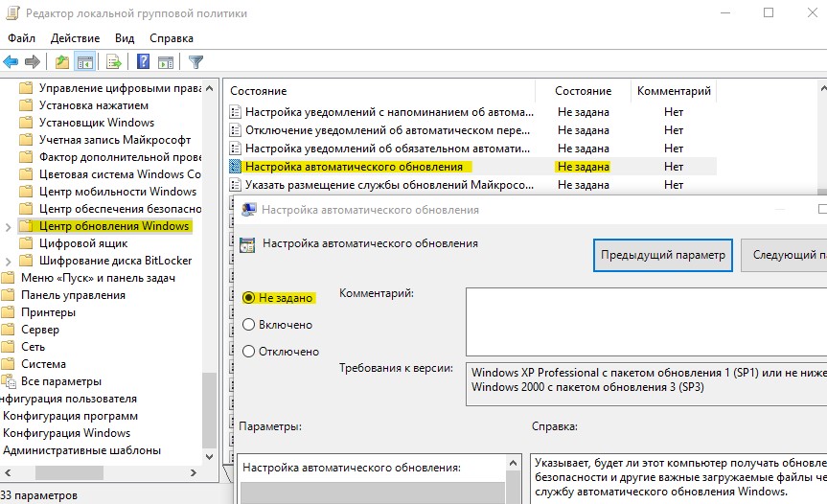Select the Отключено radio button
Screen dimensions: 827x504
[248, 351]
